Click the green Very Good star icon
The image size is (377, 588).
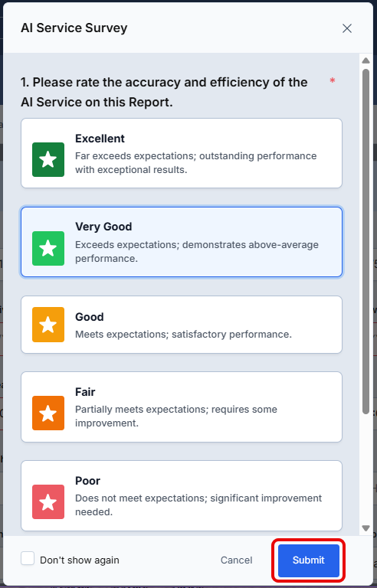[48, 248]
